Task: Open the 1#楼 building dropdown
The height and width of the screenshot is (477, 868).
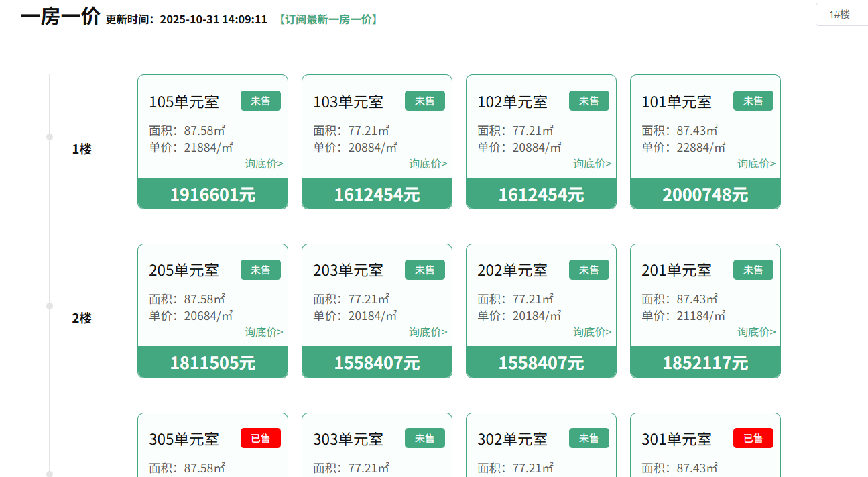Action: pyautogui.click(x=841, y=15)
